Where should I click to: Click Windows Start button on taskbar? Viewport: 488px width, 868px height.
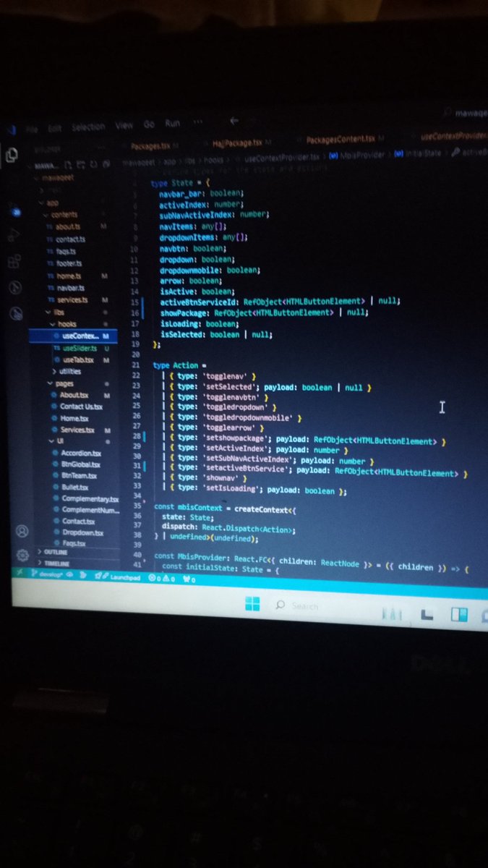click(253, 604)
